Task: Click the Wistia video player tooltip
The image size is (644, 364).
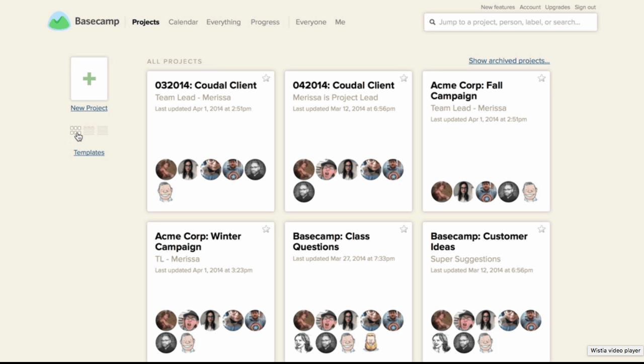Action: pyautogui.click(x=615, y=350)
